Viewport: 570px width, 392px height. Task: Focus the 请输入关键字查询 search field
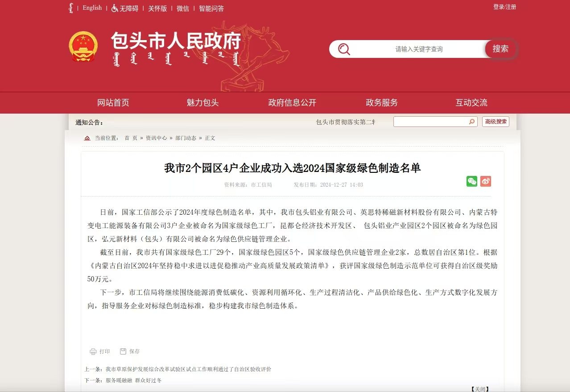click(418, 49)
